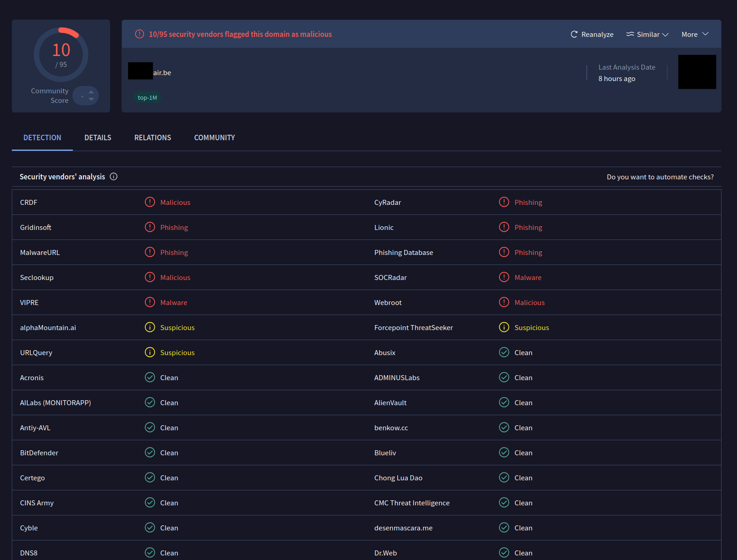Switch to the Details tab
Image resolution: width=737 pixels, height=560 pixels.
(97, 137)
